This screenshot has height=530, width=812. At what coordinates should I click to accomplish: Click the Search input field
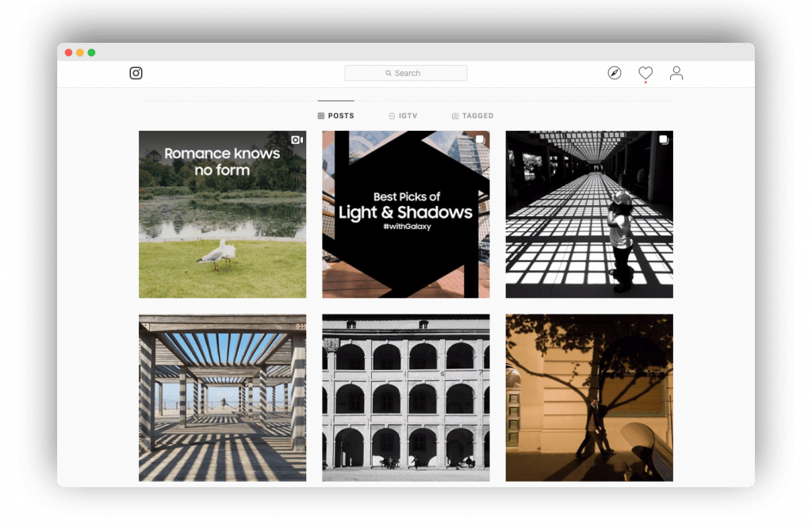[x=405, y=73]
